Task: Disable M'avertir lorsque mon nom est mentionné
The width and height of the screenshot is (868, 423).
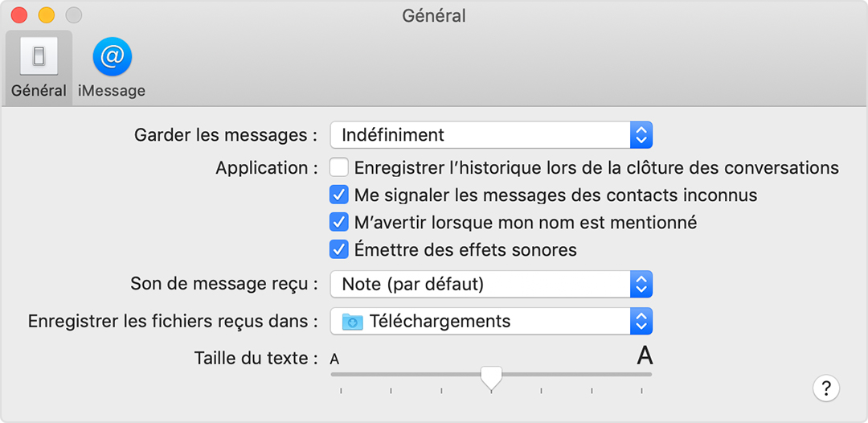Action: (339, 222)
